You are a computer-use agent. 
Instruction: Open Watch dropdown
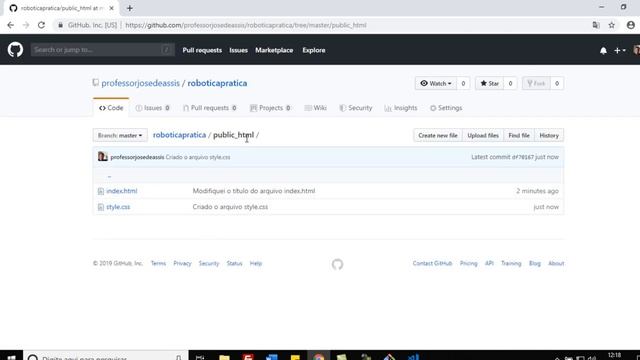point(436,83)
